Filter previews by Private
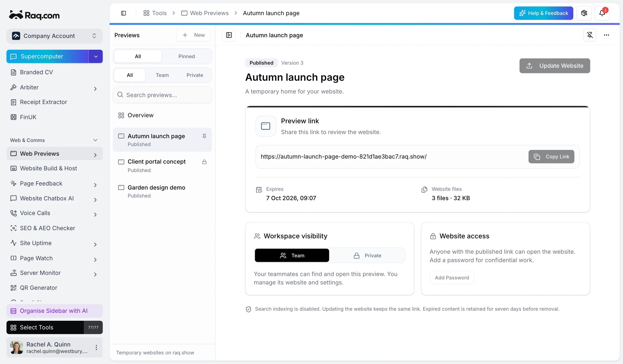Screen dimensions: 623x364 click(195, 75)
